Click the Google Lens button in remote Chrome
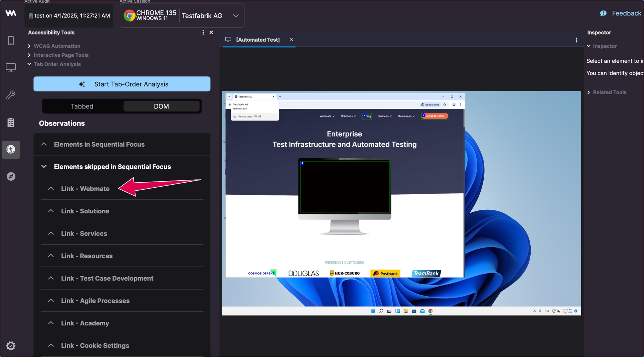The width and height of the screenshot is (644, 357). (x=430, y=105)
